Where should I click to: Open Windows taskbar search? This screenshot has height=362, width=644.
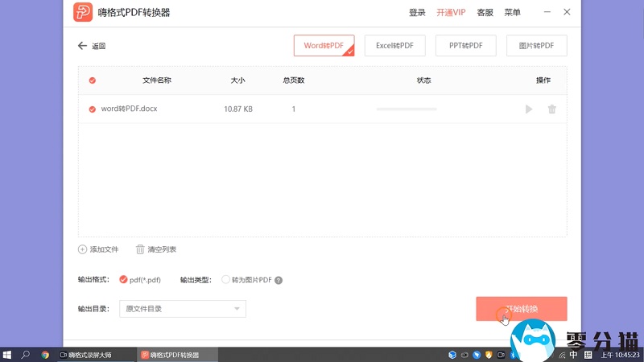point(26,355)
